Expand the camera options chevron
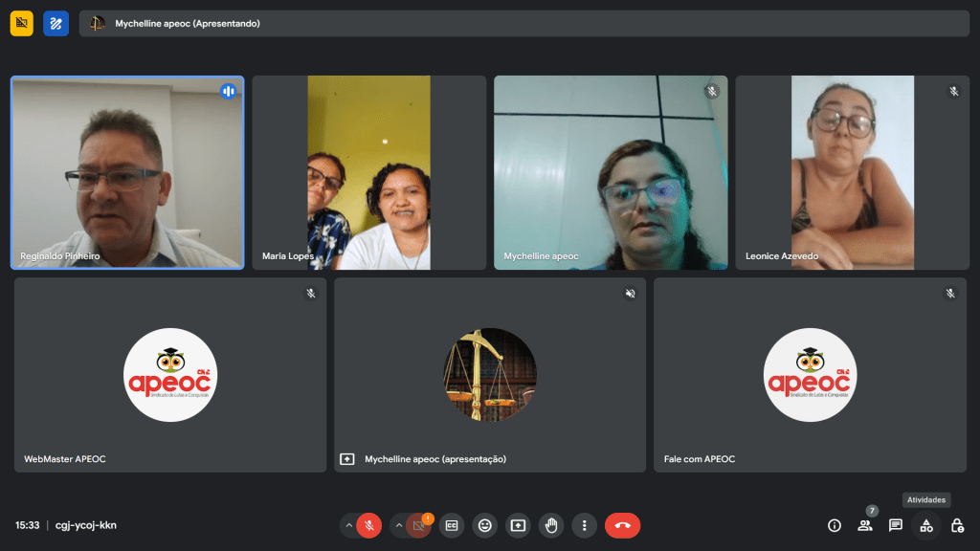Screen dimensions: 980x551 pos(399,525)
